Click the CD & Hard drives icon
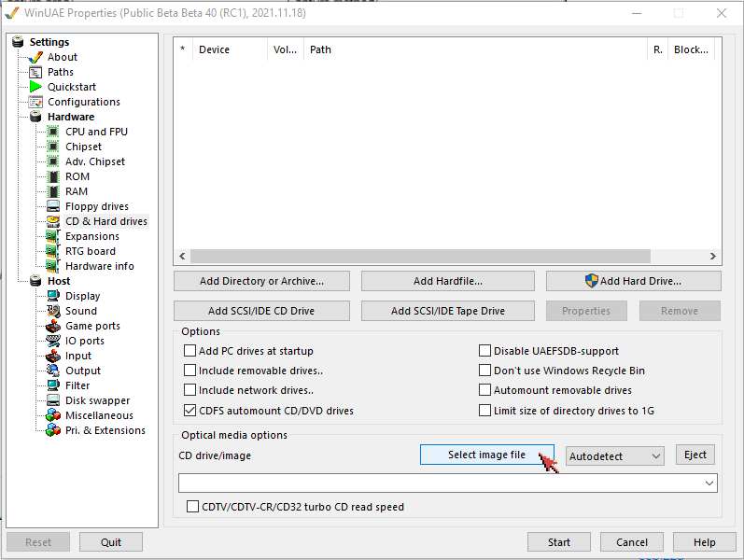 [53, 221]
